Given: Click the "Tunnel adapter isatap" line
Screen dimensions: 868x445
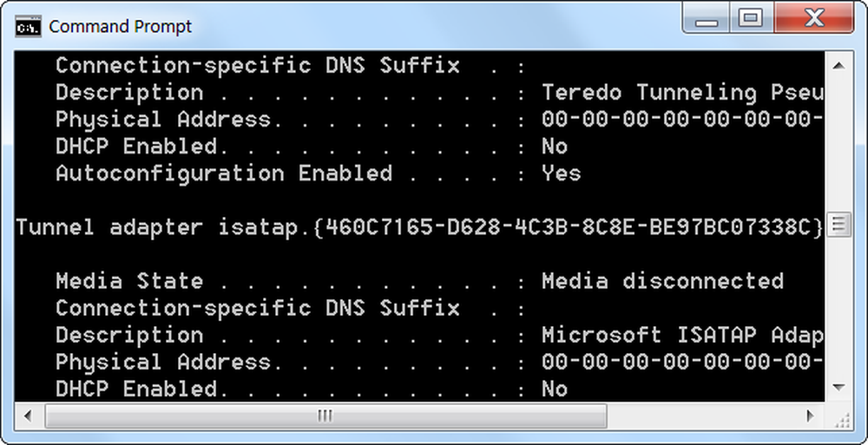Looking at the screenshot, I should coord(420,227).
